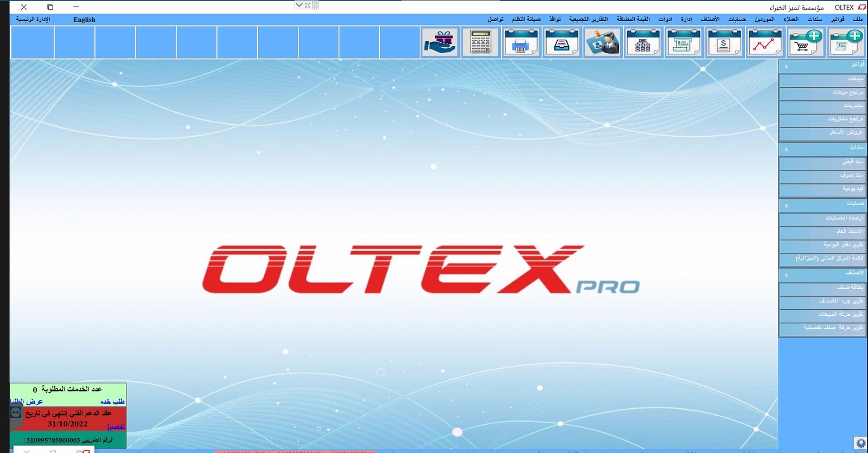Click the dollar sign document icon
The image size is (868, 453).
coord(724,42)
